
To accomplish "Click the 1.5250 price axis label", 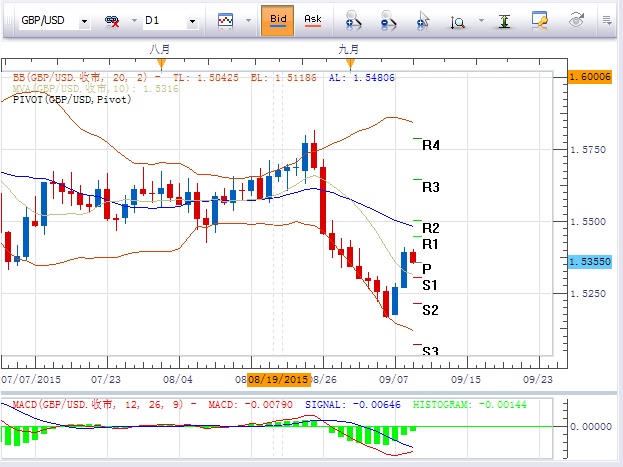I will (x=588, y=294).
